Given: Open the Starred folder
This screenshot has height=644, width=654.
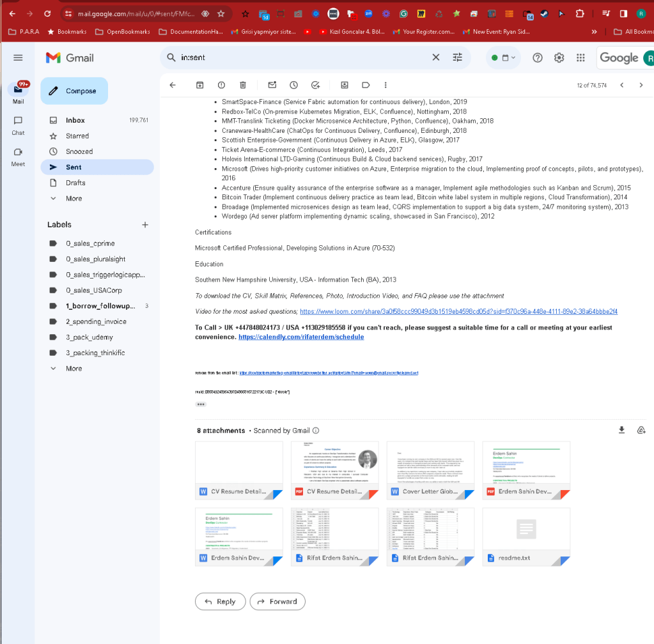Looking at the screenshot, I should pyautogui.click(x=97, y=136).
